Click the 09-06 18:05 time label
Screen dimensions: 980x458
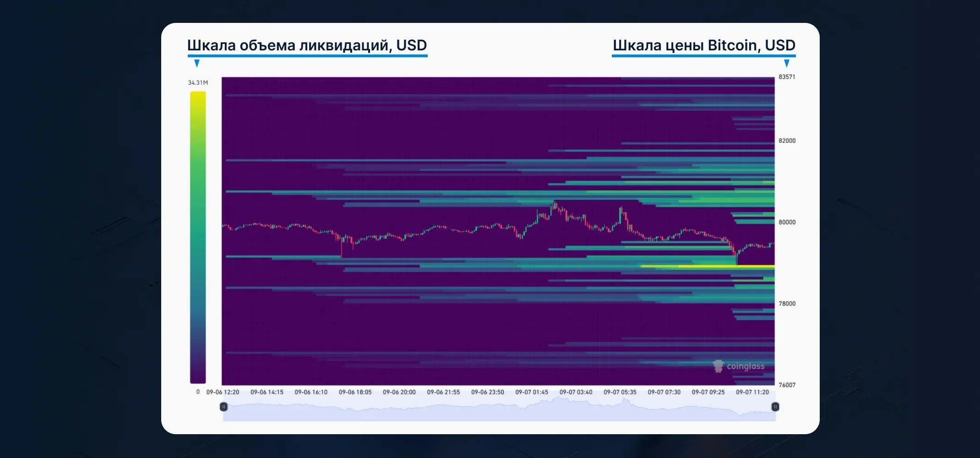355,392
